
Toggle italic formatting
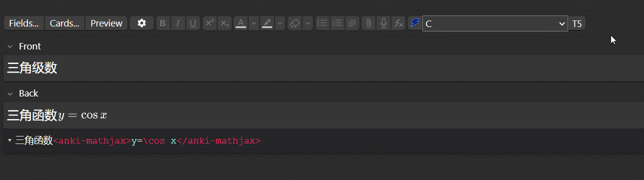(178, 23)
